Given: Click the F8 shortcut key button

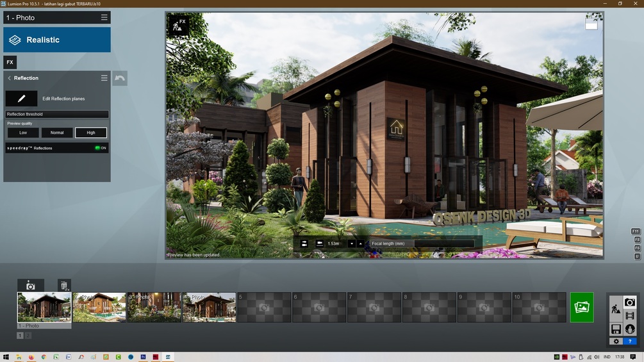Looking at the screenshot, I should [638, 240].
